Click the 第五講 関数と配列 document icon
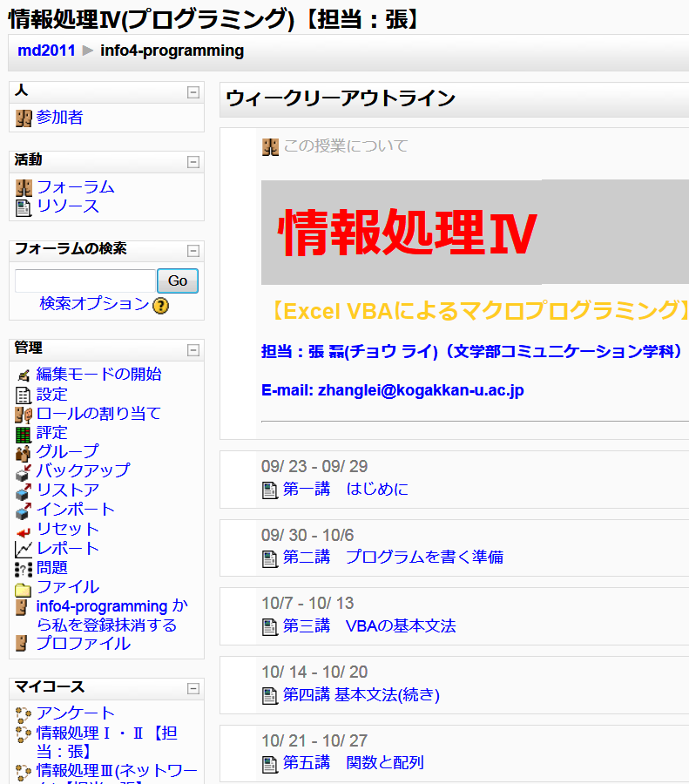 click(269, 764)
